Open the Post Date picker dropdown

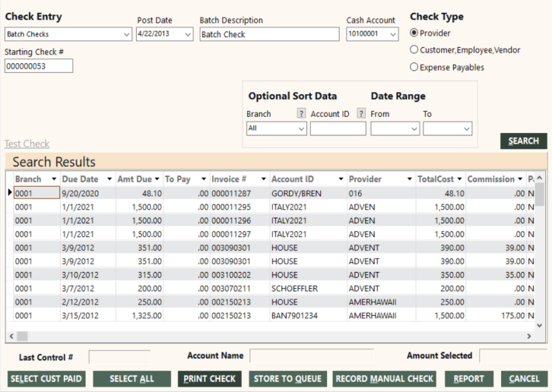(186, 34)
